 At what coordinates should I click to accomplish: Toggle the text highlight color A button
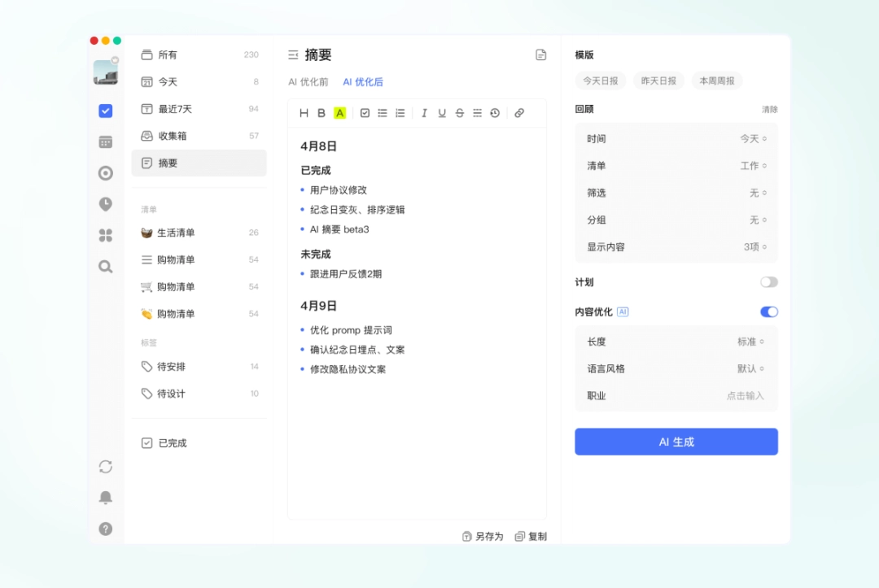[x=339, y=113]
